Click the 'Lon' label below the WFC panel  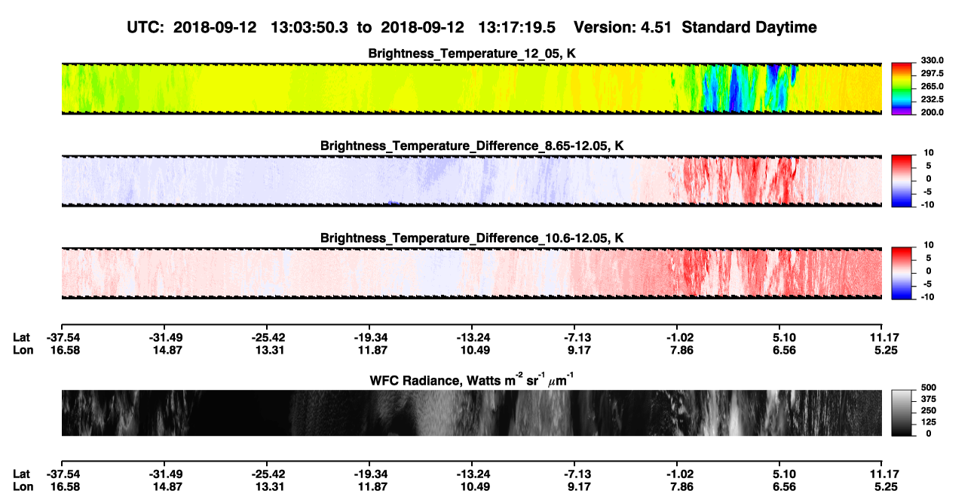[x=22, y=487]
